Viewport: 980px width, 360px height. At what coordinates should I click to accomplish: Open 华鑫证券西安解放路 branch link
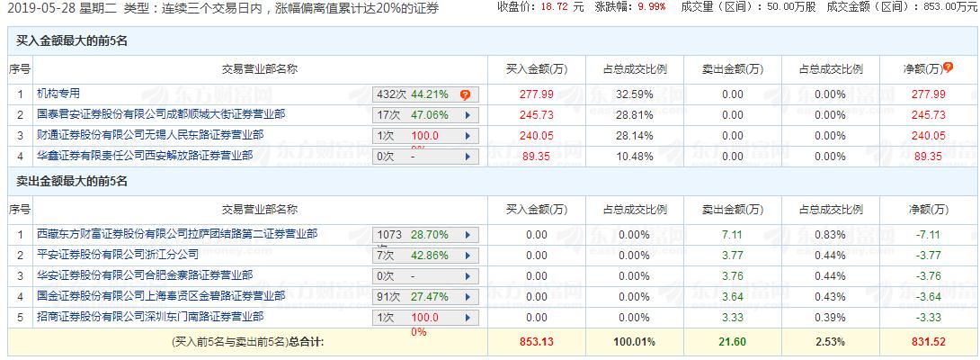coord(145,155)
